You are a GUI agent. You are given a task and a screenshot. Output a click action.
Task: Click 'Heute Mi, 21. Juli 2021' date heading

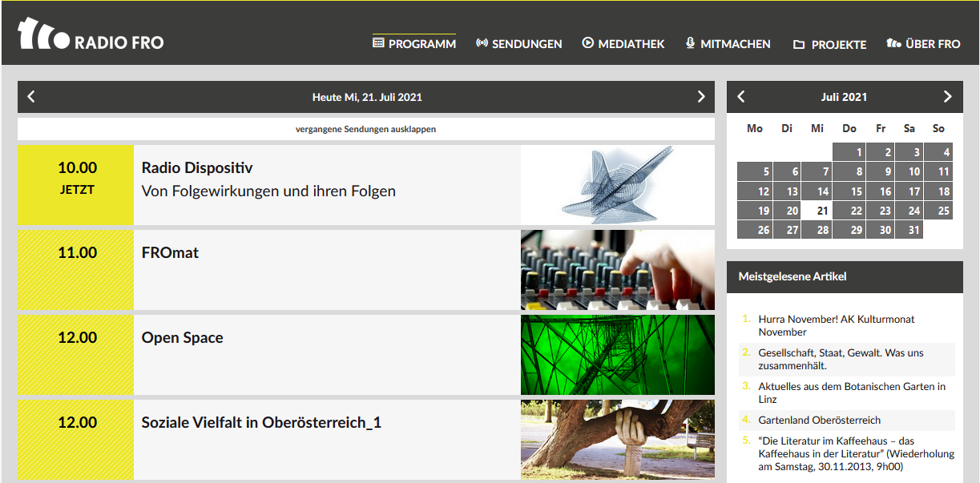coord(367,97)
